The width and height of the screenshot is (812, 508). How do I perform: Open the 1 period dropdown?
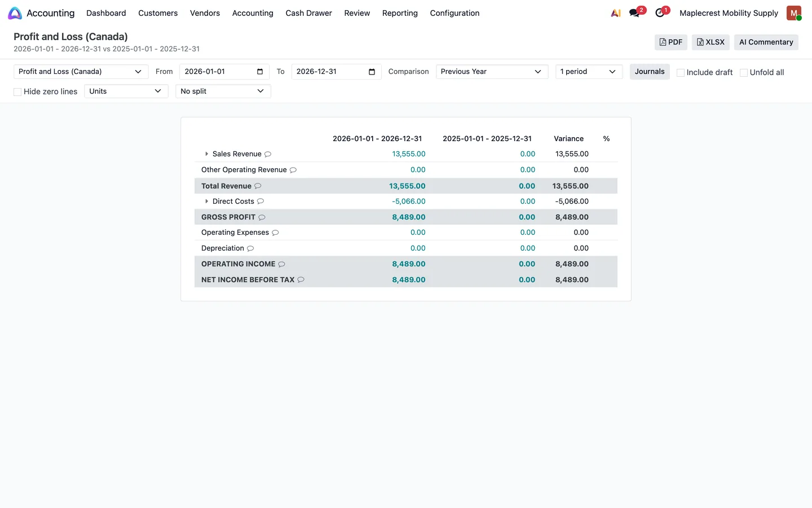[x=589, y=72]
